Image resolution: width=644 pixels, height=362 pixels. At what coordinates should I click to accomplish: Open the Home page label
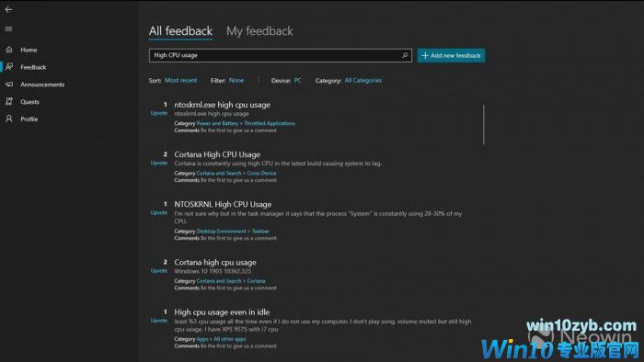pyautogui.click(x=29, y=50)
